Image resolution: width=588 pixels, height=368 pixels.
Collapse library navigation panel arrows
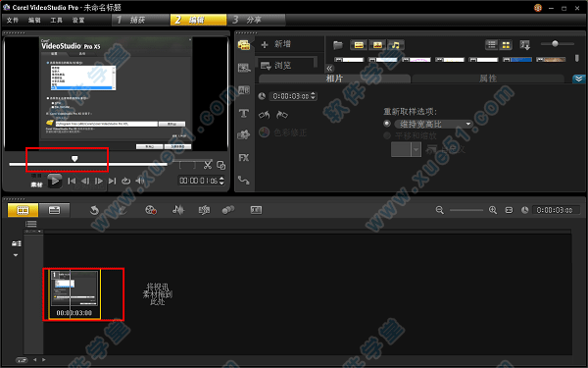click(329, 69)
